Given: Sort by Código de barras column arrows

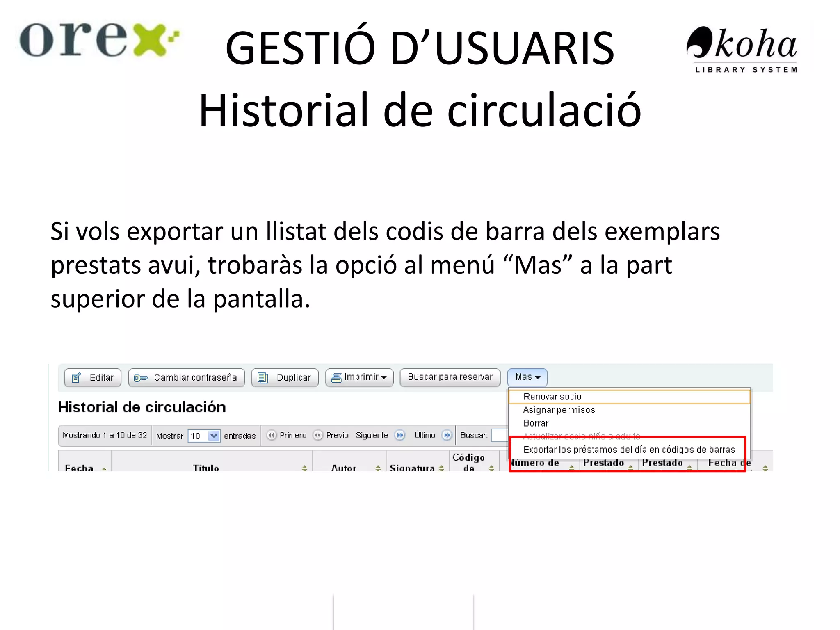Looking at the screenshot, I should [491, 468].
